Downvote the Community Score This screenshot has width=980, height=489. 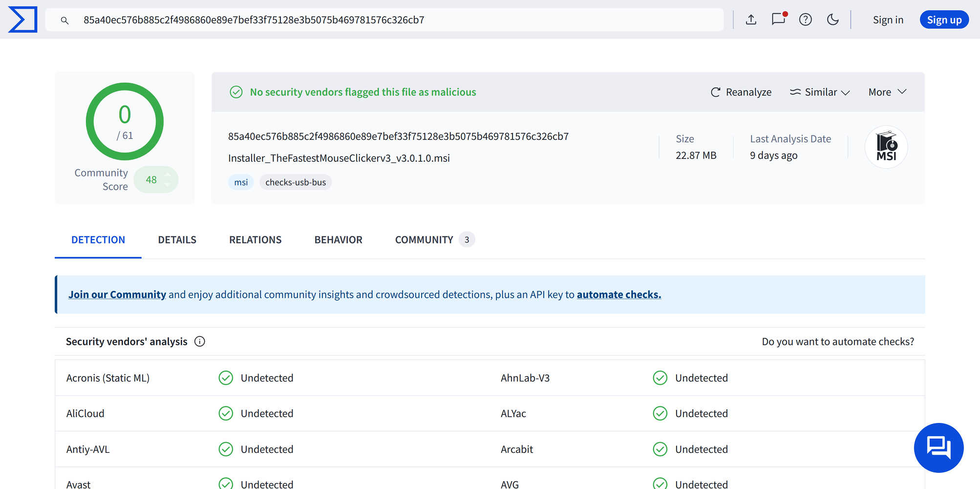coord(168,185)
